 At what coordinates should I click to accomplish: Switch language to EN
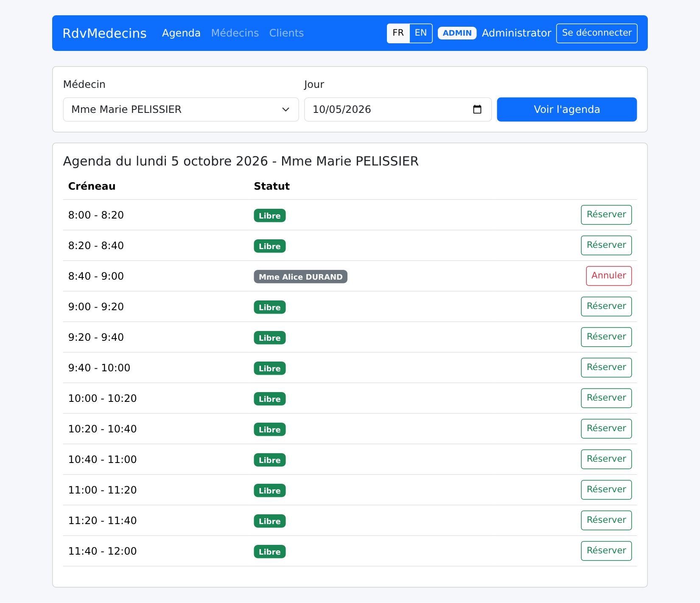pos(421,33)
